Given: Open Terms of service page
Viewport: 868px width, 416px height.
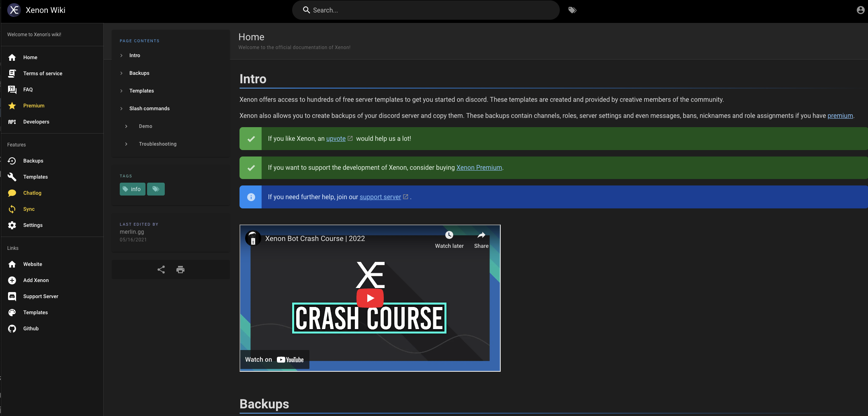Looking at the screenshot, I should coord(43,74).
